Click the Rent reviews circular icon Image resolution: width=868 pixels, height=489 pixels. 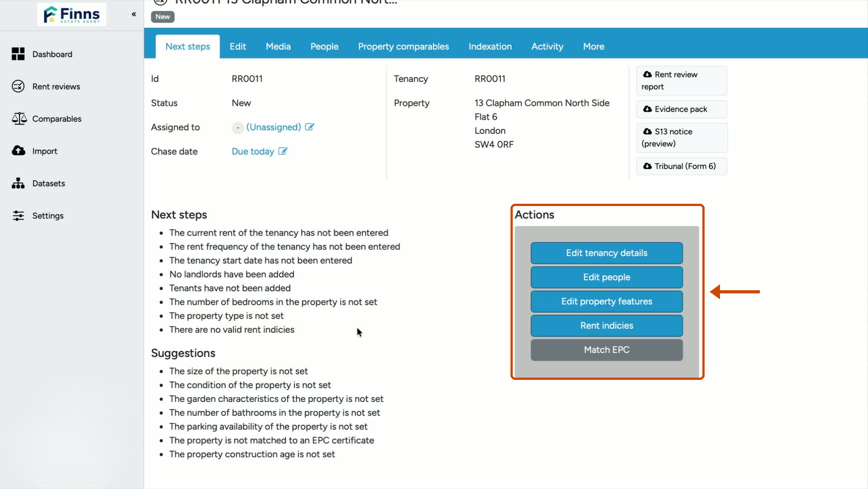pyautogui.click(x=18, y=86)
